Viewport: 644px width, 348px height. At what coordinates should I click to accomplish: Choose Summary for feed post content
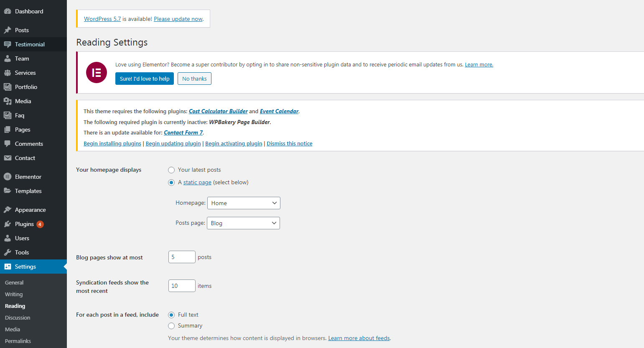(x=171, y=326)
